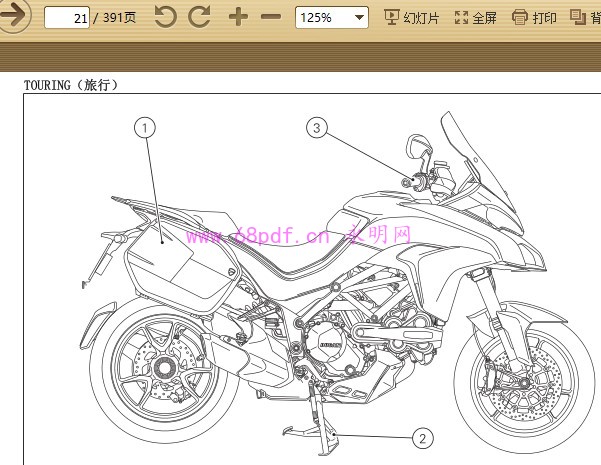Zoom in with the plus icon
601x465 pixels.
click(237, 17)
